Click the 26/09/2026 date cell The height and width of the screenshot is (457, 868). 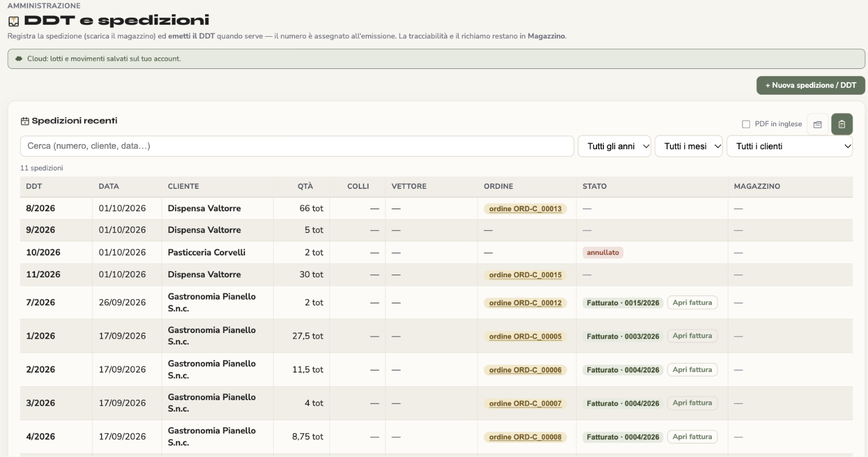click(122, 303)
